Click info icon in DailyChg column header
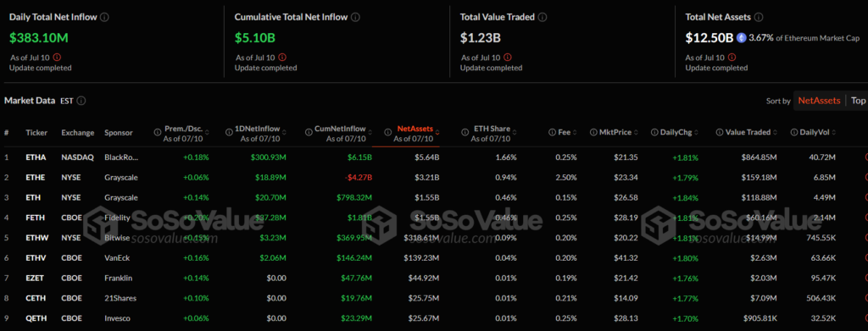 click(x=654, y=133)
